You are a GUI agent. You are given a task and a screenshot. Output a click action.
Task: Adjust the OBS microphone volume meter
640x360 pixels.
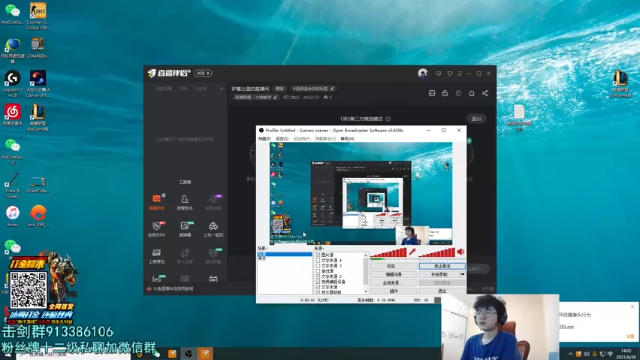tap(389, 252)
